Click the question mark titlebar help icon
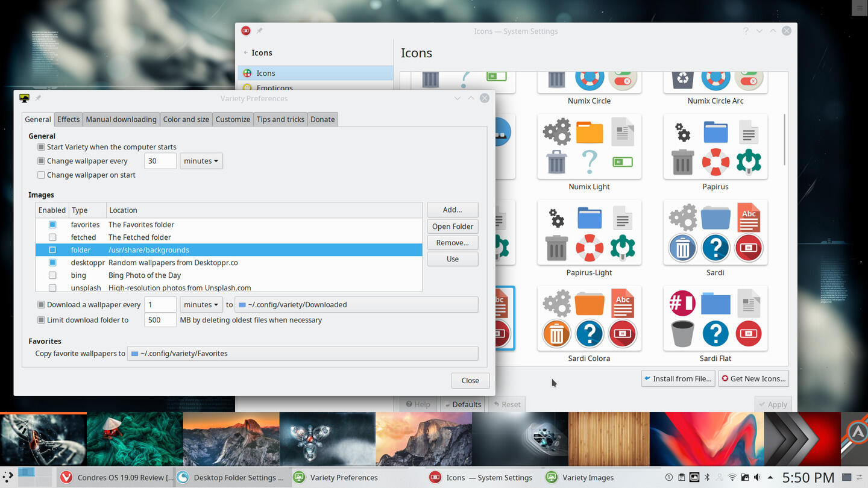Screen dimensions: 868x488 (746, 31)
